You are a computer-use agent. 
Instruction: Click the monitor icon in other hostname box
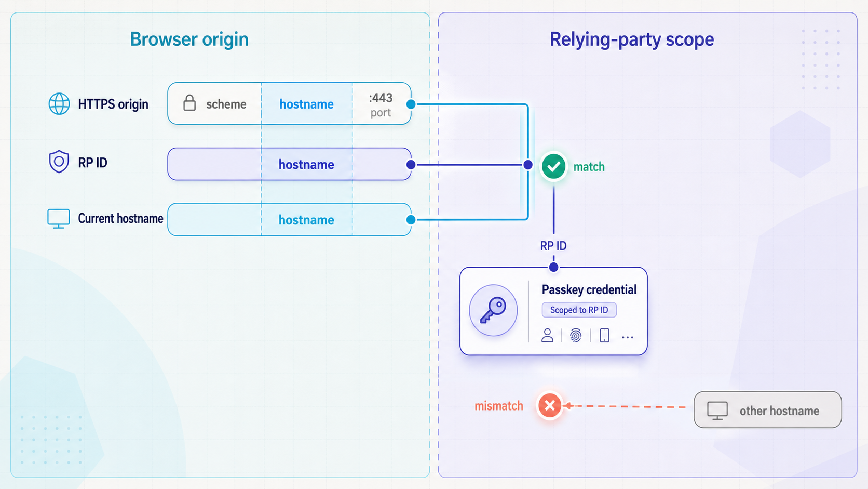point(717,411)
